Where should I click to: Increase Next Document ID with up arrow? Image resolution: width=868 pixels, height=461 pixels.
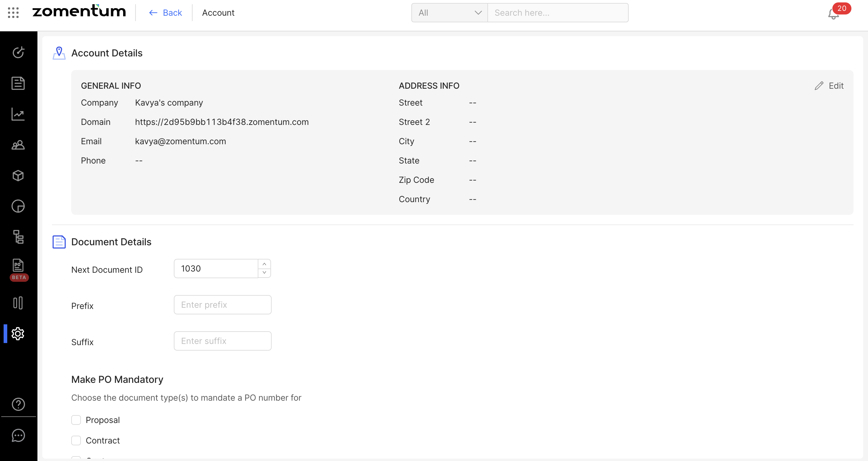point(264,264)
